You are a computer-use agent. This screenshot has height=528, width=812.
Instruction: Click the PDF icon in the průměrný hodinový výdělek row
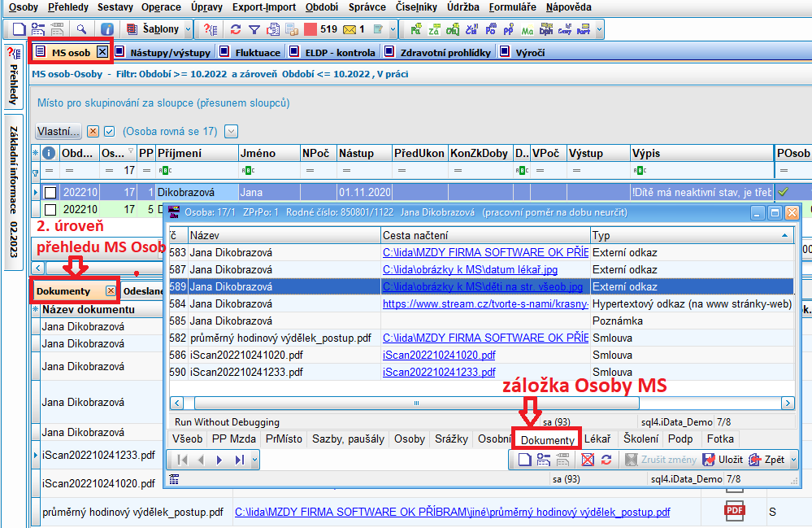coord(735,510)
